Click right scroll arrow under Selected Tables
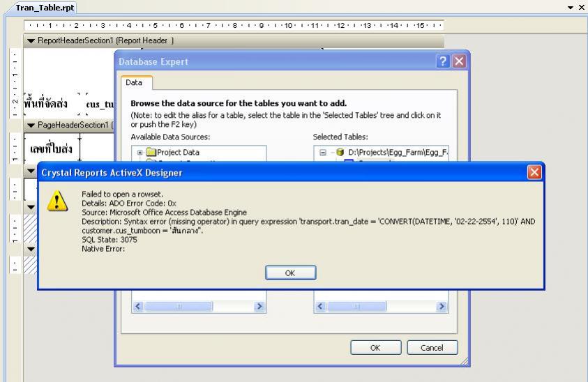Viewport: 588px width, 382px height. click(x=442, y=307)
